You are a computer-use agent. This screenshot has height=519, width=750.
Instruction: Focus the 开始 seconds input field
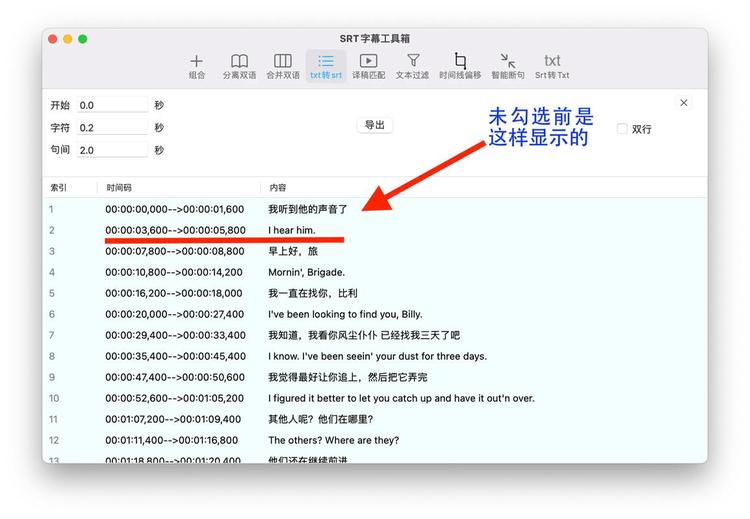(112, 105)
